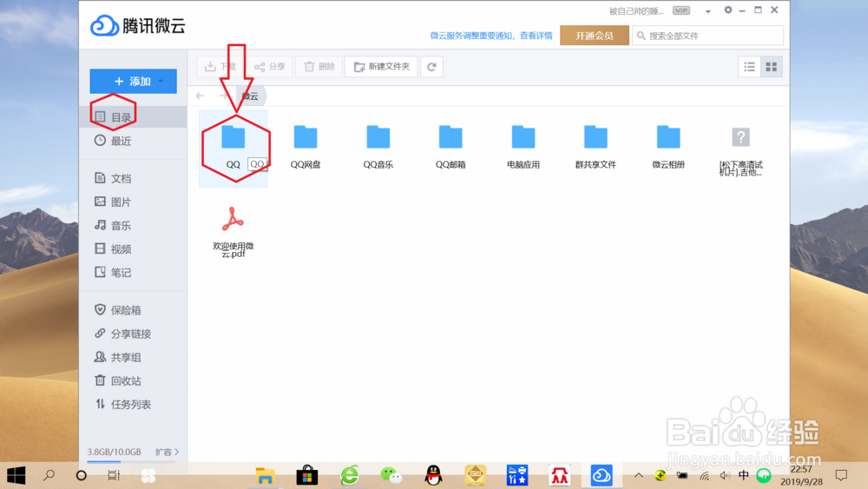Screen dimensions: 868x489
Task: Toggle 中 input method indicator
Action: (x=744, y=475)
